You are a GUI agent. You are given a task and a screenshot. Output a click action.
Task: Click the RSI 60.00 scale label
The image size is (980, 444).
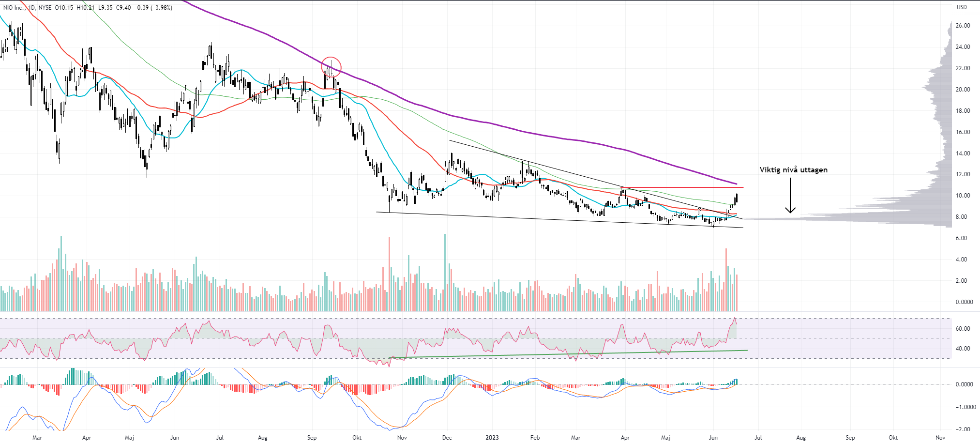pos(963,329)
